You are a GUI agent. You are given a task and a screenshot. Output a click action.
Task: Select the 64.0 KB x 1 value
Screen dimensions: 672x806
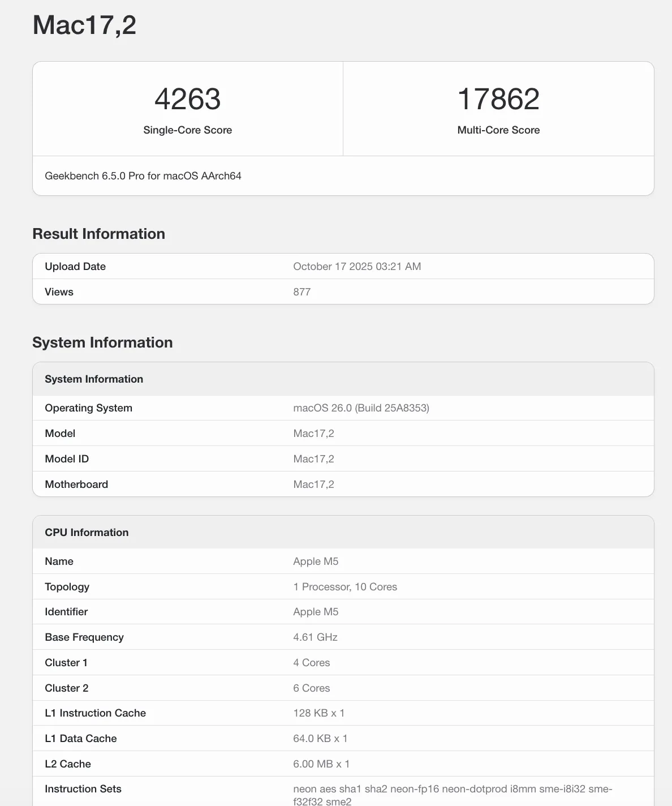320,739
